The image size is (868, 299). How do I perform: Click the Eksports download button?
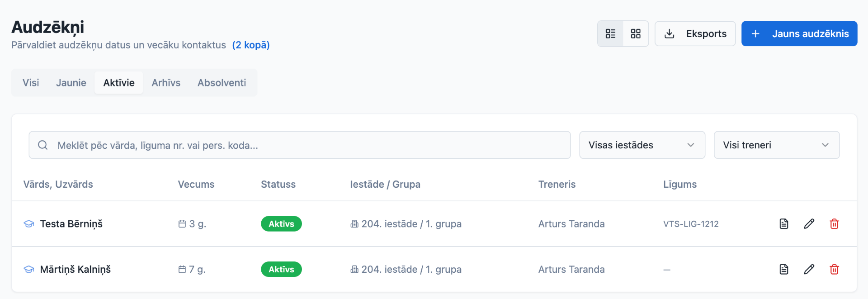[695, 33]
